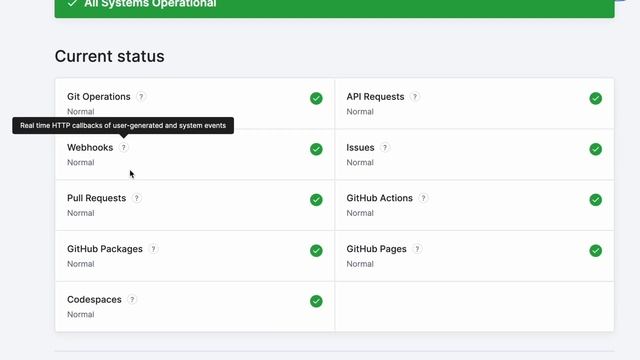Click the GitHub Packages component name
The height and width of the screenshot is (360, 640).
coord(105,249)
